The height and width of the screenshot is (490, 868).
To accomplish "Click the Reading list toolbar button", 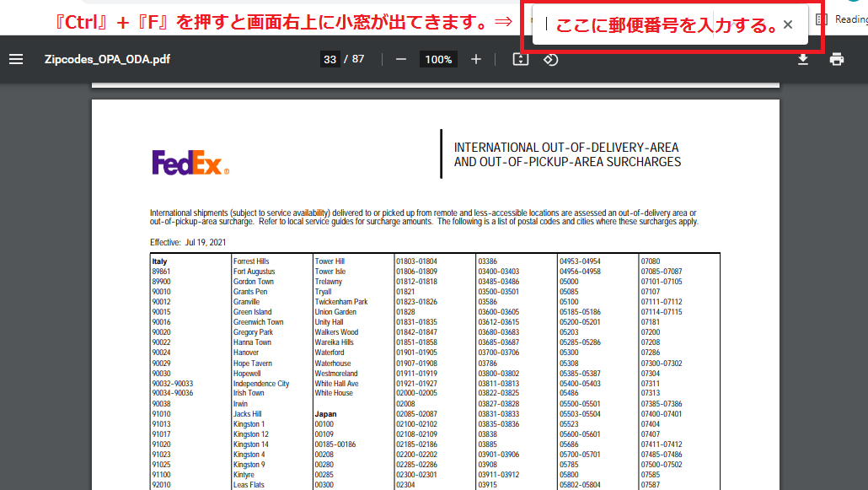I will click(x=841, y=19).
